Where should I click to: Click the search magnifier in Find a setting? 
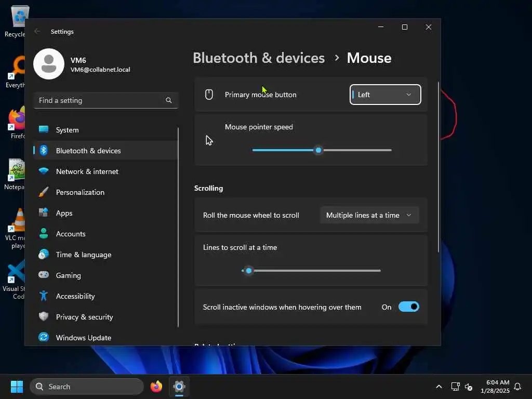point(169,100)
